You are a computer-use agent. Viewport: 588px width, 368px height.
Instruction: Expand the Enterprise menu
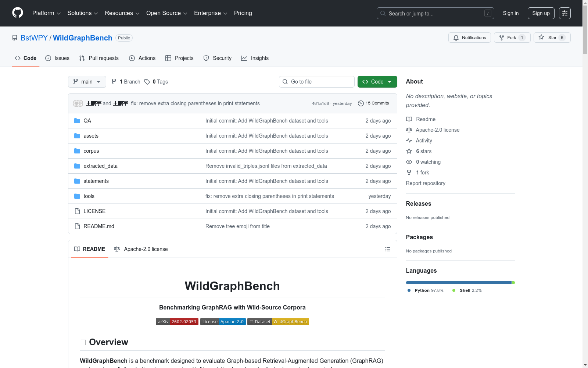[211, 13]
